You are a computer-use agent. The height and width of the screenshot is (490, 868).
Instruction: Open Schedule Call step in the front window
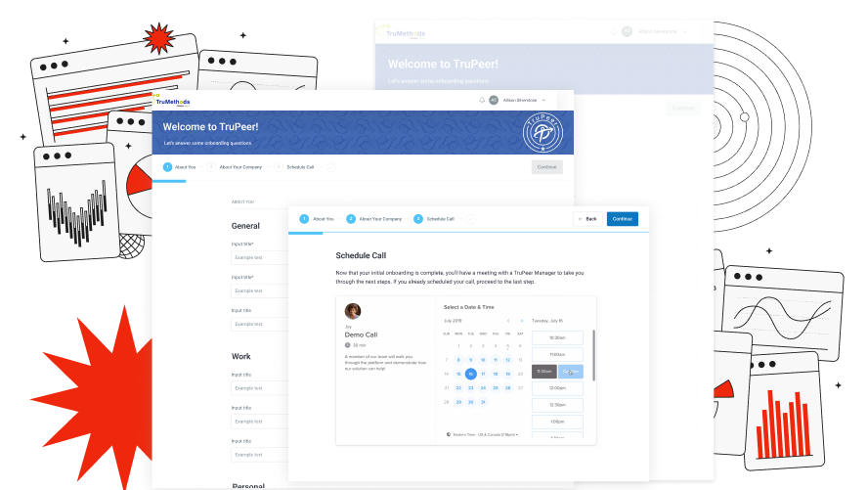point(434,219)
